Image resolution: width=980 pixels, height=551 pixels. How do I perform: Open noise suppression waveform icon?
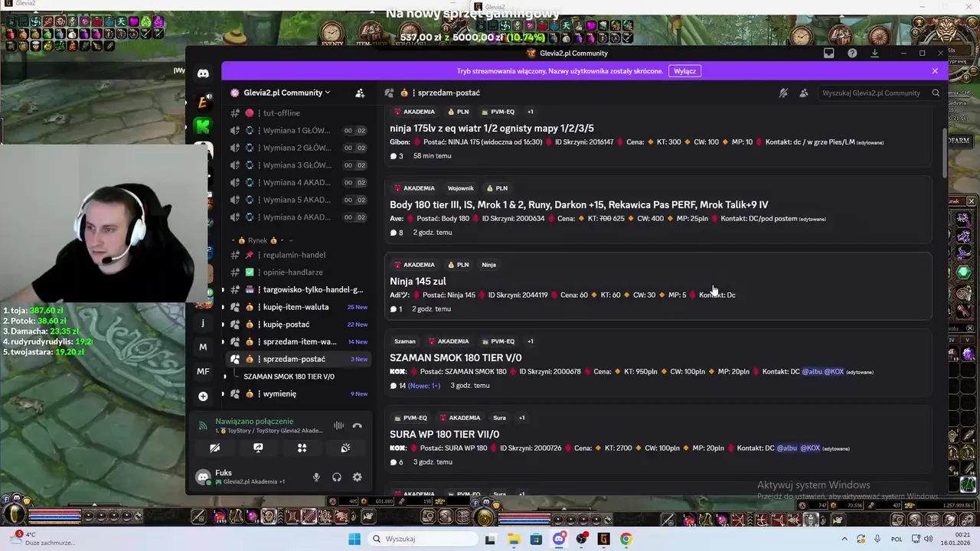(338, 425)
